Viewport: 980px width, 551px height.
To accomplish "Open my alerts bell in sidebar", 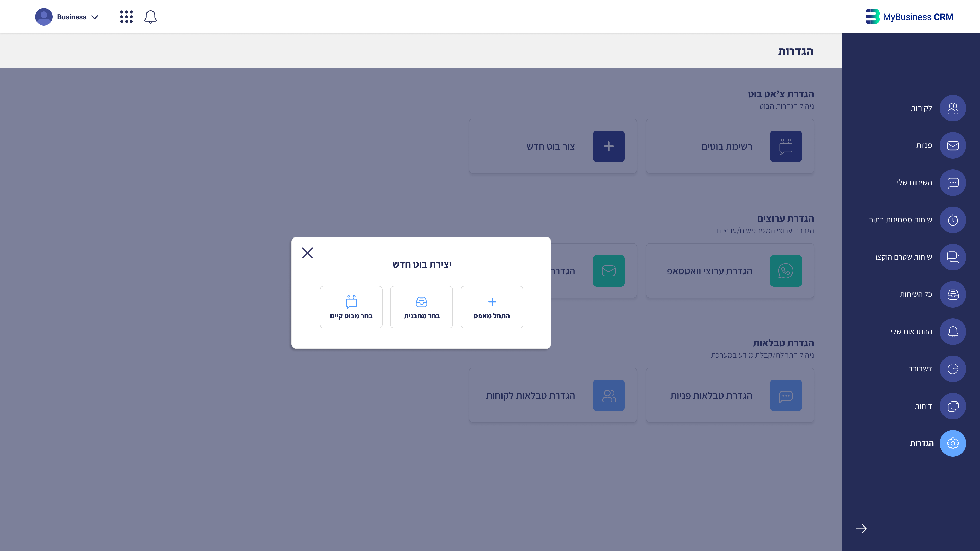I will pyautogui.click(x=953, y=332).
